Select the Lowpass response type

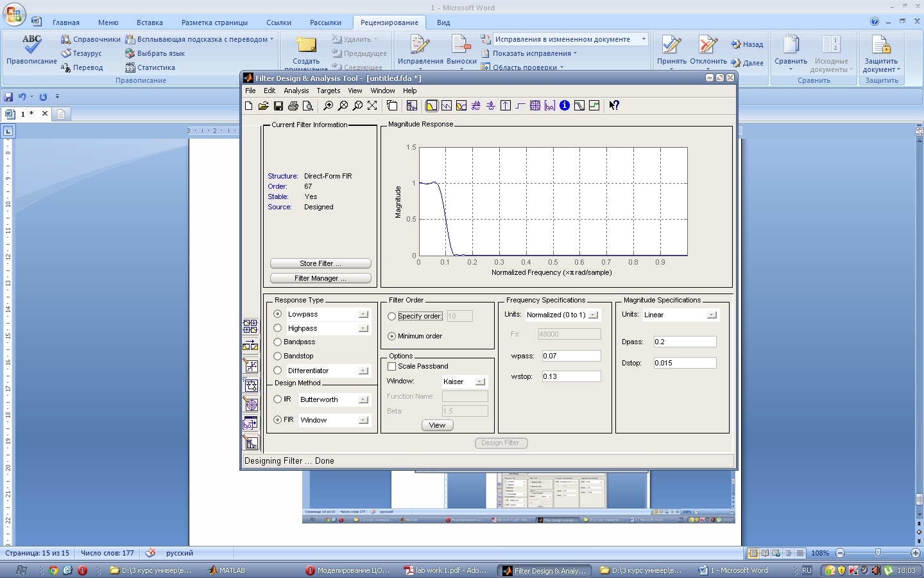pos(278,314)
